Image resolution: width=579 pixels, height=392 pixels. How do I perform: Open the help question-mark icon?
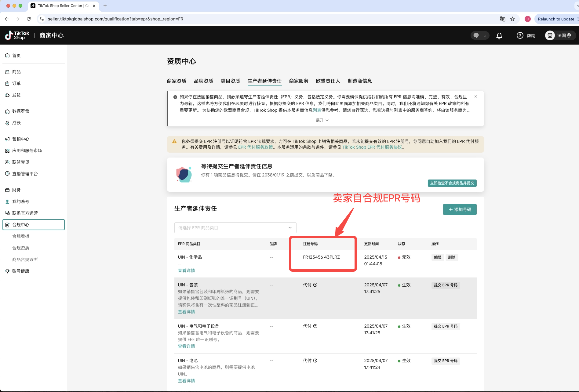[x=520, y=36]
